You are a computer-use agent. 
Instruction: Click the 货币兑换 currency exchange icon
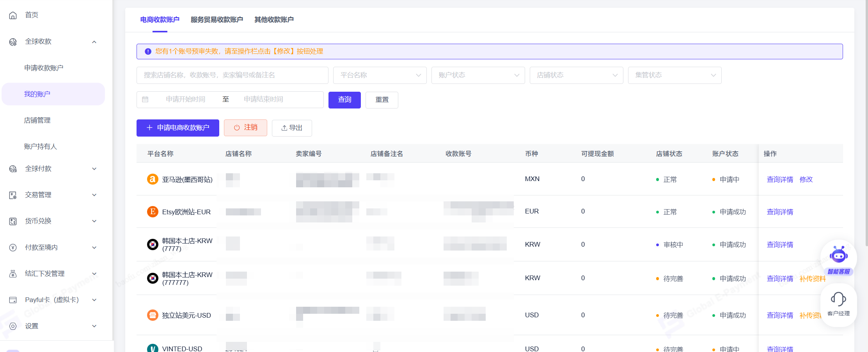tap(13, 221)
